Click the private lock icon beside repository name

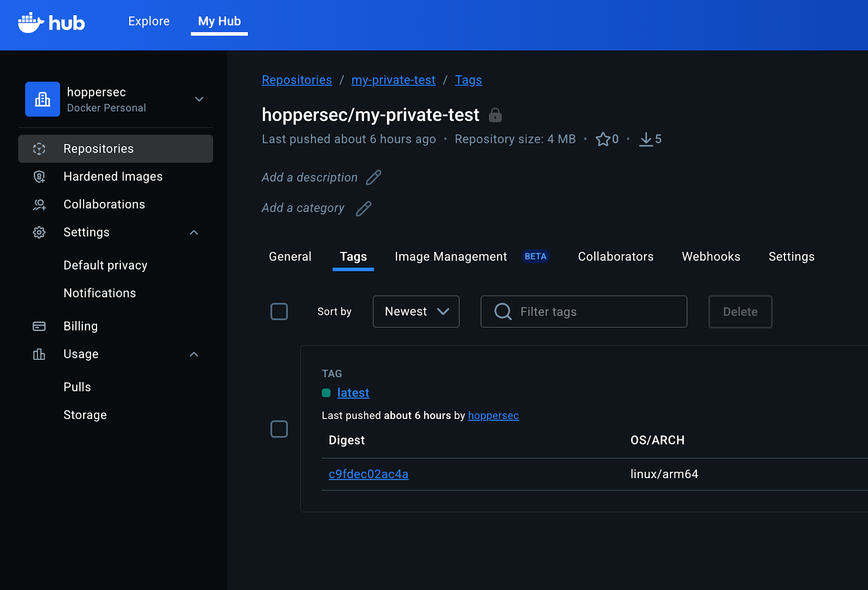pyautogui.click(x=495, y=115)
